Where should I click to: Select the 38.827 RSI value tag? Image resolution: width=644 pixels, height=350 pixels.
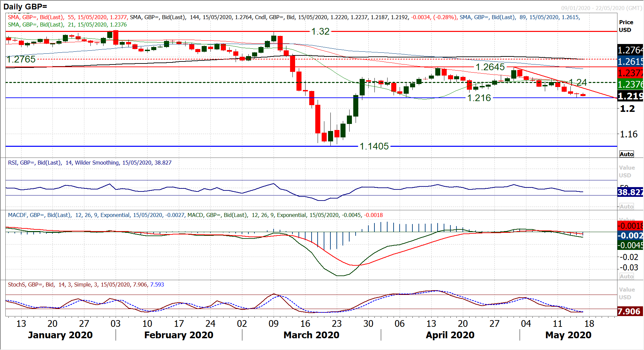[630, 192]
